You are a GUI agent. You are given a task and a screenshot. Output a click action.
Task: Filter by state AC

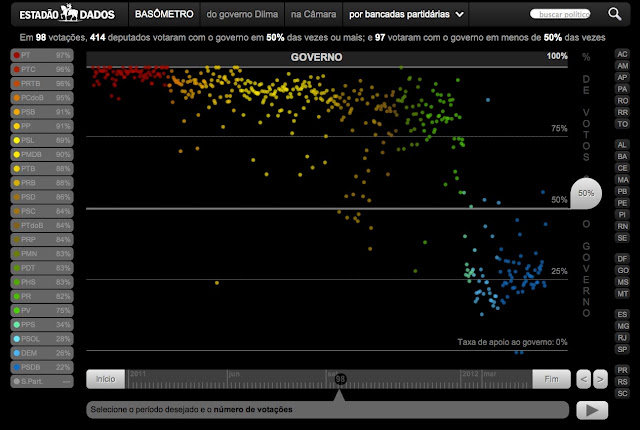[x=622, y=54]
